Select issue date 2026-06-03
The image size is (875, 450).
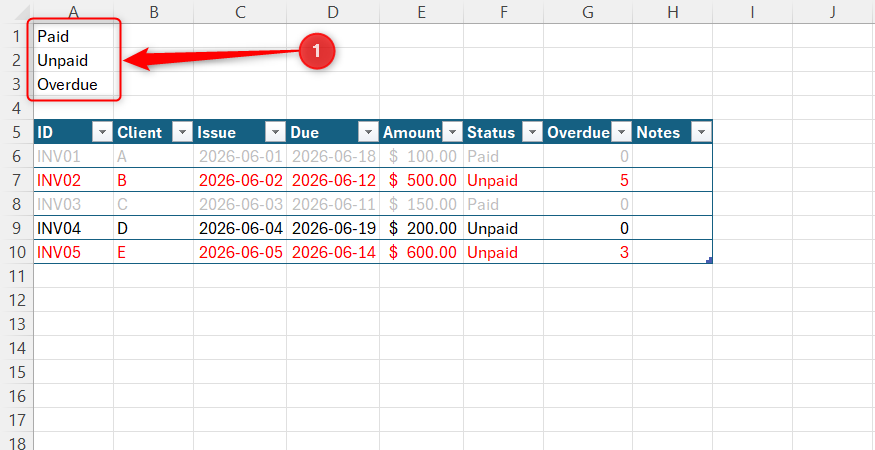(240, 204)
